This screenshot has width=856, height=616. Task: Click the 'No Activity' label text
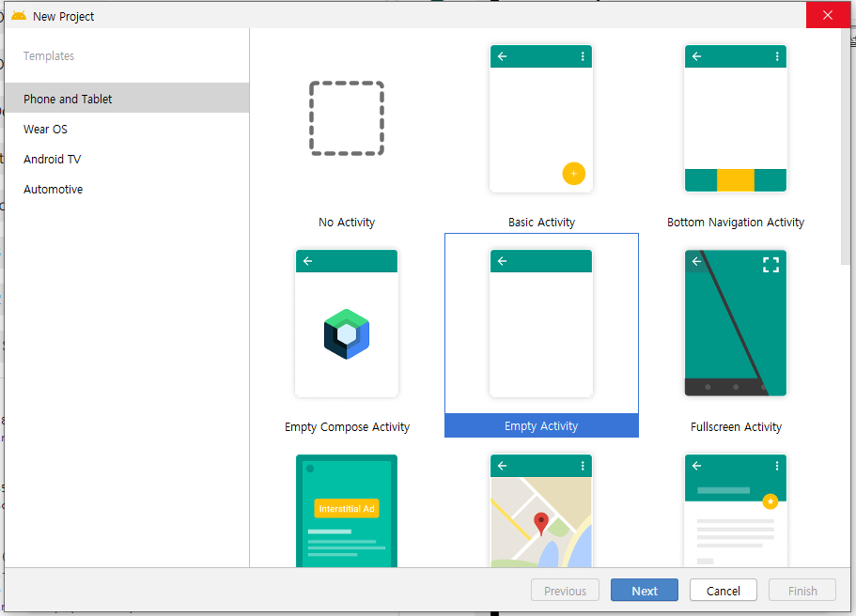pos(347,222)
